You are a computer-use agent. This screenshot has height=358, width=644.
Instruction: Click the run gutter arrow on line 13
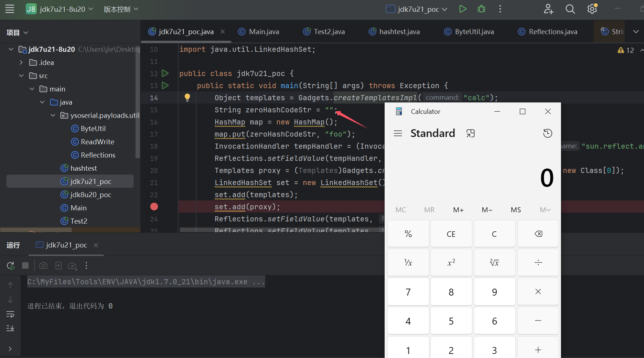[165, 86]
